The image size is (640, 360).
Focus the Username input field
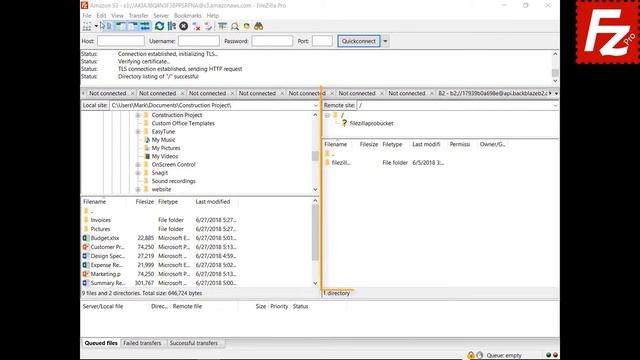(x=199, y=41)
